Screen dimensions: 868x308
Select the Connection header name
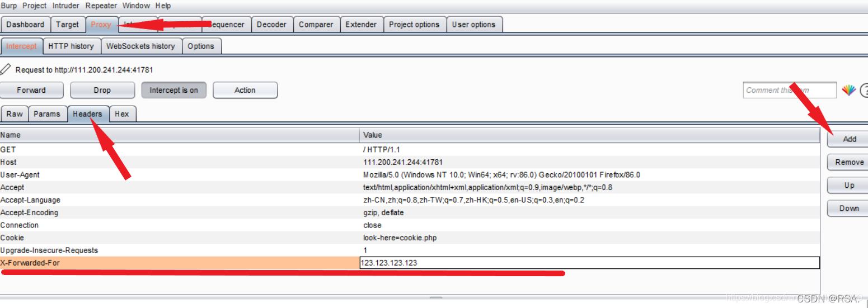(x=20, y=225)
